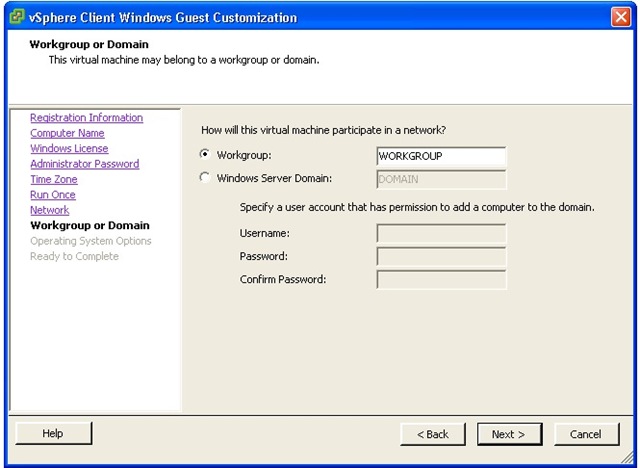640x468 pixels.
Task: Click the disabled DOMAIN text field
Action: click(x=441, y=179)
